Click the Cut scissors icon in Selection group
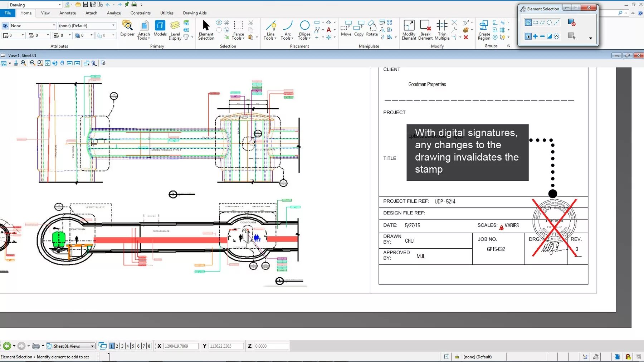 (x=251, y=23)
